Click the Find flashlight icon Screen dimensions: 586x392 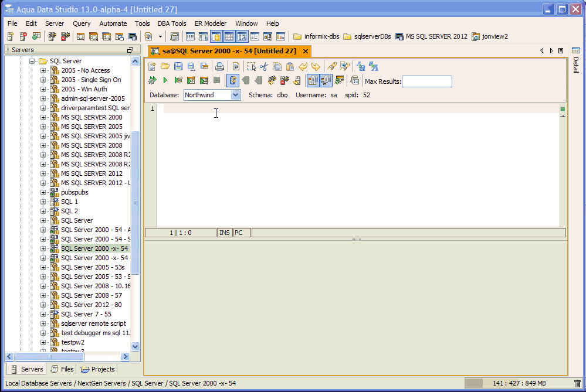[x=331, y=66]
